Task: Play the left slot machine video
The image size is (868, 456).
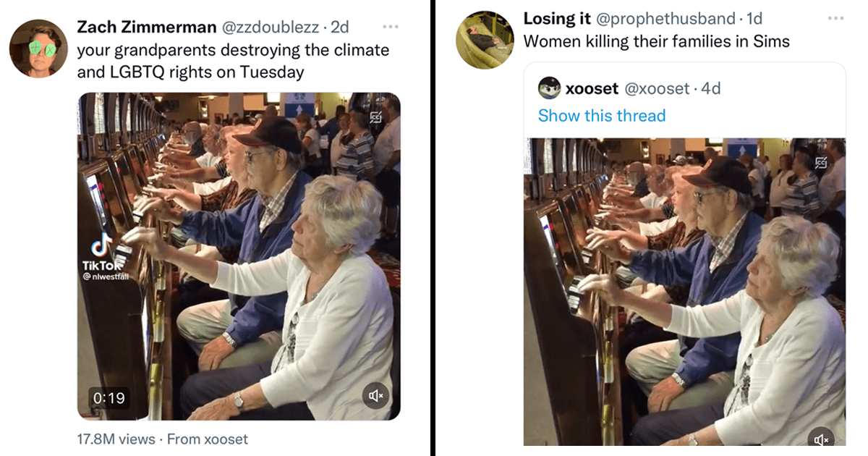Action: (239, 256)
